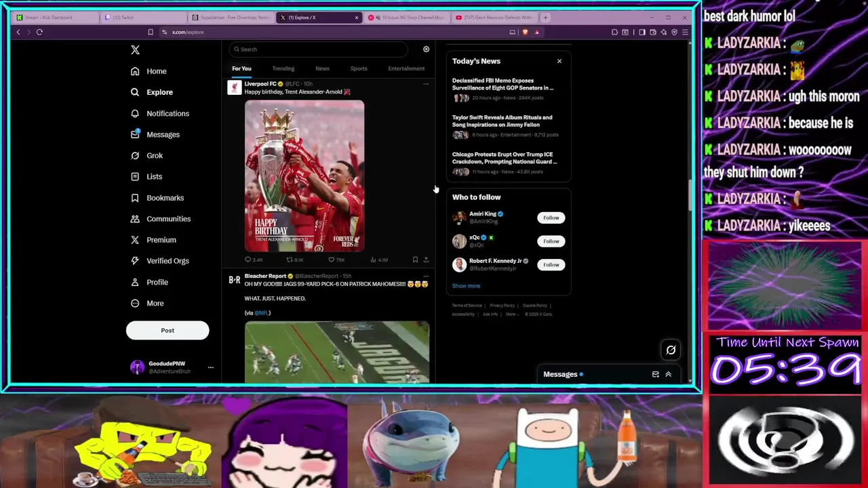The height and width of the screenshot is (488, 868).
Task: Expand the Messages drawer
Action: (668, 374)
